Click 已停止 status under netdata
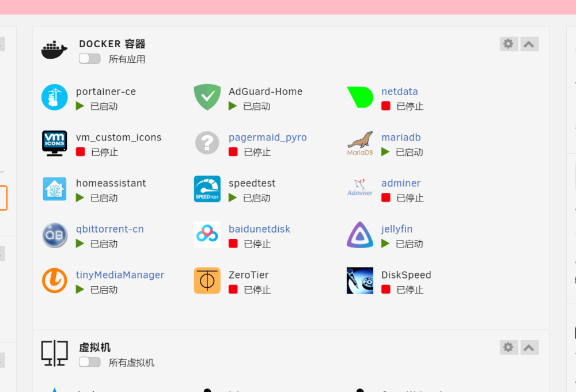The width and height of the screenshot is (576, 392). click(410, 106)
